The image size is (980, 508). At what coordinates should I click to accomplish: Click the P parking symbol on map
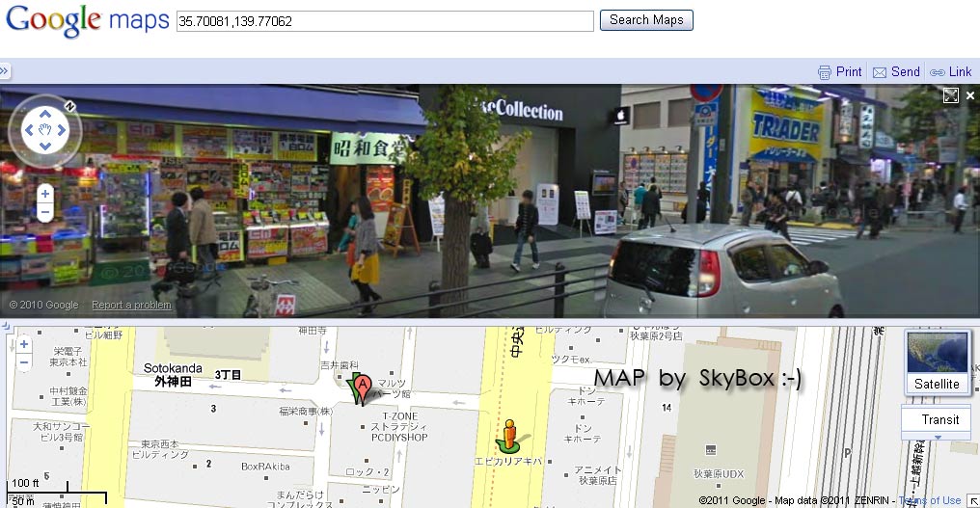click(848, 453)
